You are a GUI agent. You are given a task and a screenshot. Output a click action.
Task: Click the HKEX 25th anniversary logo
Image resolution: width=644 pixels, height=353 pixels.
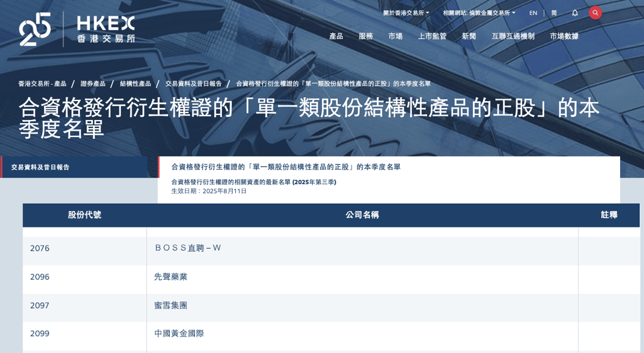[x=35, y=29]
